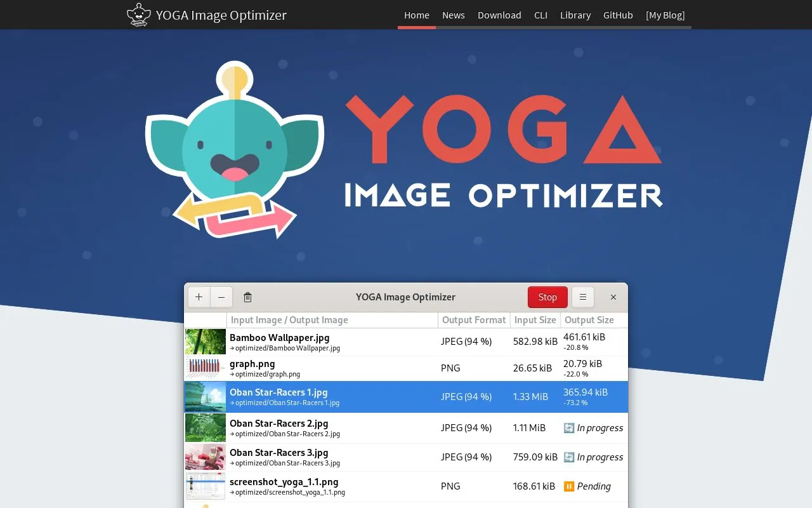Image resolution: width=812 pixels, height=508 pixels.
Task: Select the Bamboo Wallpaper.jpg file name
Action: tap(280, 338)
